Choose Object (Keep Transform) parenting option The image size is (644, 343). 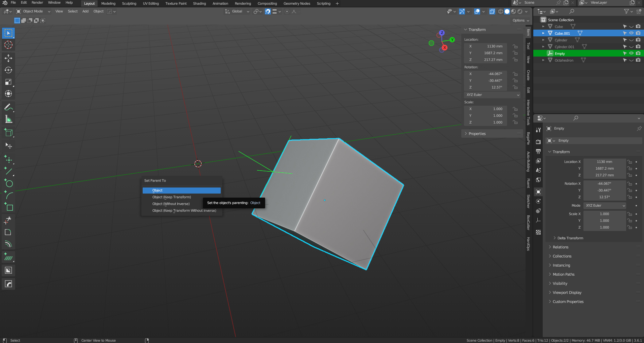[172, 197]
